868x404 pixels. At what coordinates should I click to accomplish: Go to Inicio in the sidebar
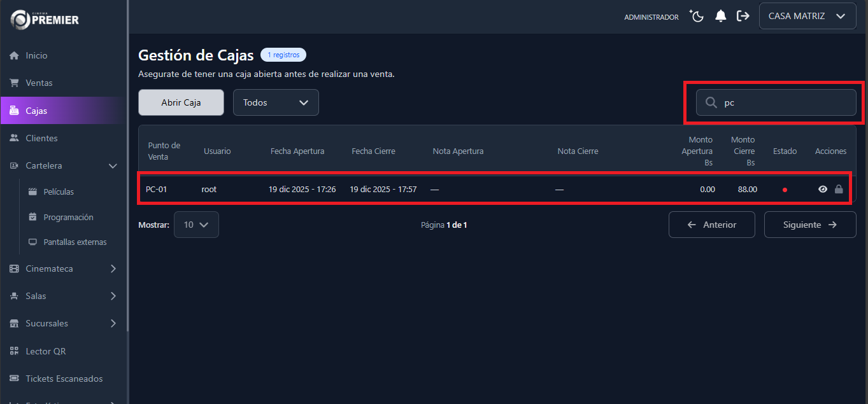pos(36,55)
